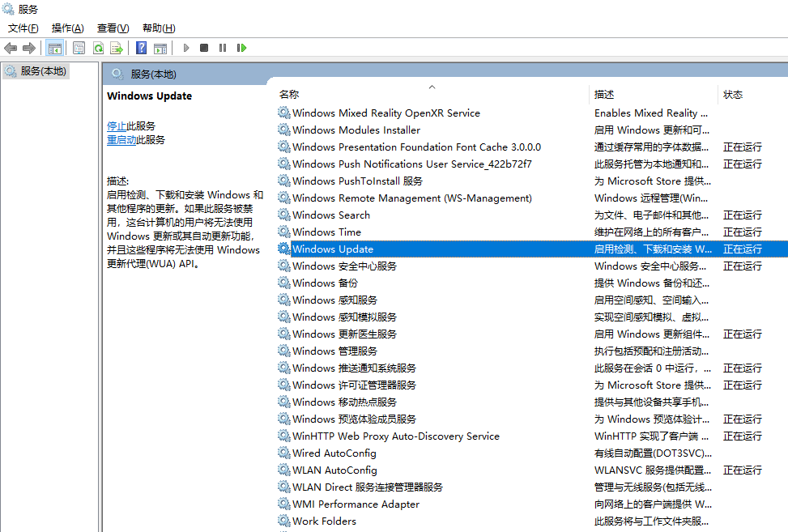Click the 服务 window title icon

pyautogui.click(x=8, y=9)
